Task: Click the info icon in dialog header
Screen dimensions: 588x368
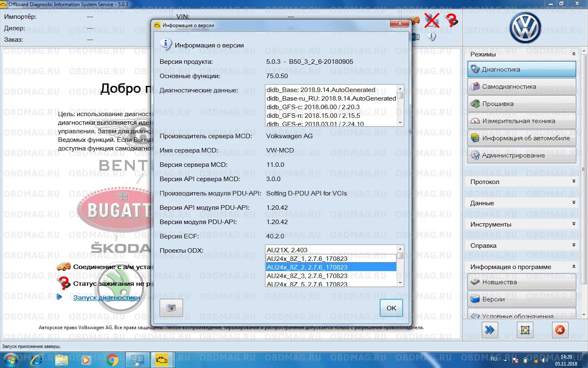Action: [165, 44]
